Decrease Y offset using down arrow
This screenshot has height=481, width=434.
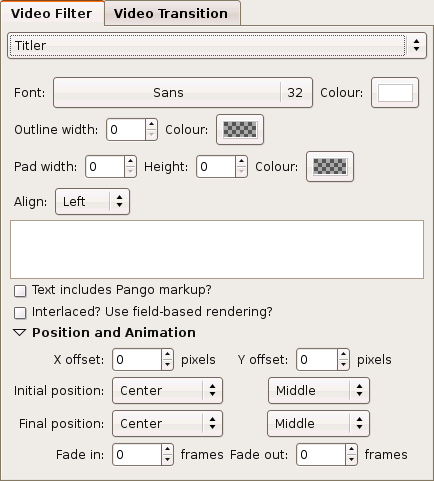coord(343,365)
